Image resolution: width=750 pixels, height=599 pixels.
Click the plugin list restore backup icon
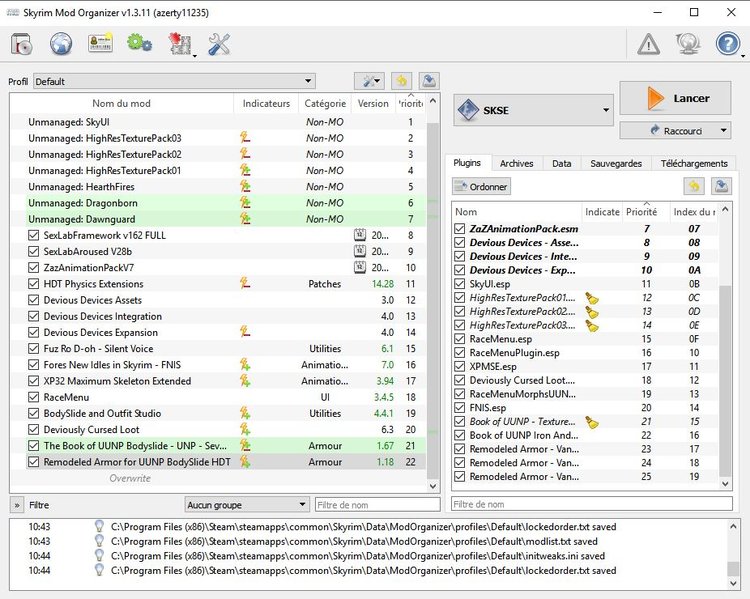click(694, 186)
